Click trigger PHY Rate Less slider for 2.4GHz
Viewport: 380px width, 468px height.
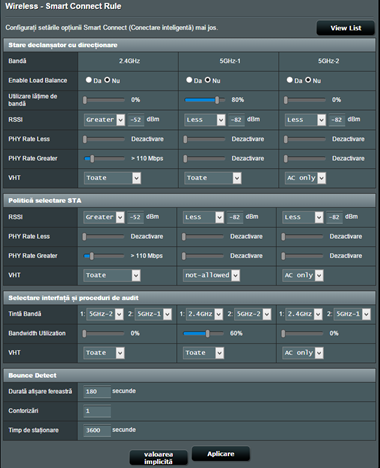[x=104, y=139]
